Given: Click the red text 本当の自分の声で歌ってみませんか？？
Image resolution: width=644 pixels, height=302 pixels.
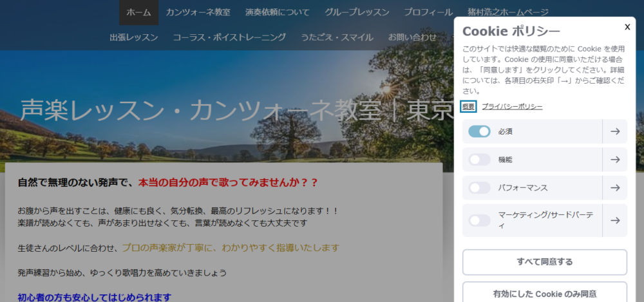Looking at the screenshot, I should (228, 182).
